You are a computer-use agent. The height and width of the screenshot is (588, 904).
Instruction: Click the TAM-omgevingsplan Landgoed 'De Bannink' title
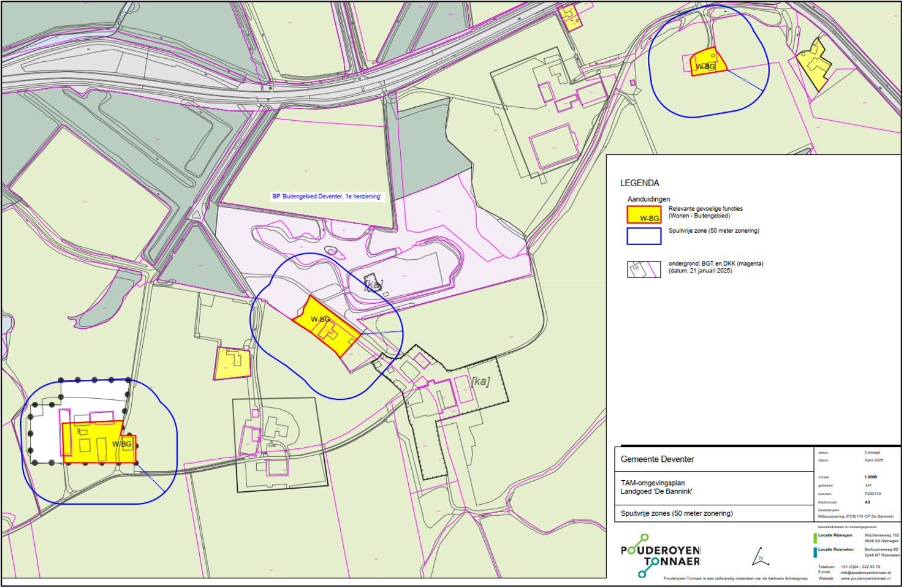pyautogui.click(x=656, y=488)
